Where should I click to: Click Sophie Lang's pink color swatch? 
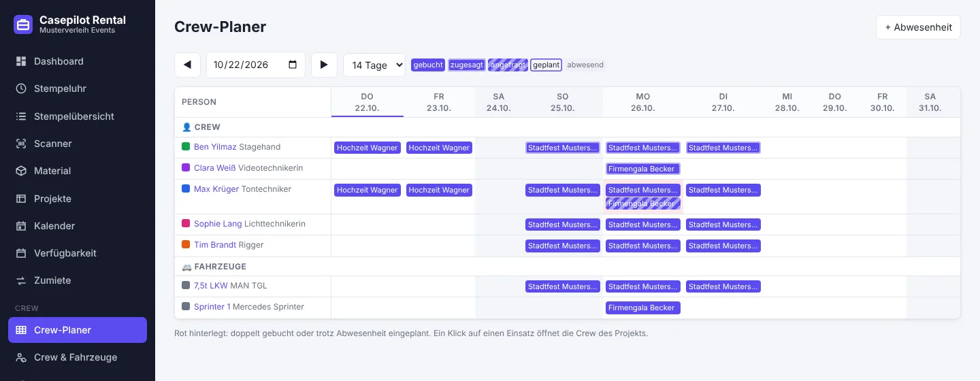coord(186,224)
